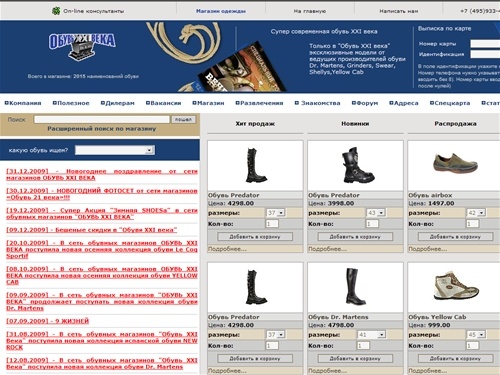
Task: Click Обувь Yellow Cab product title
Action: 437,317
